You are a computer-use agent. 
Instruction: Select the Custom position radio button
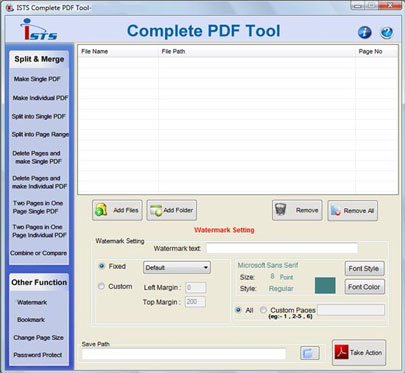101,286
